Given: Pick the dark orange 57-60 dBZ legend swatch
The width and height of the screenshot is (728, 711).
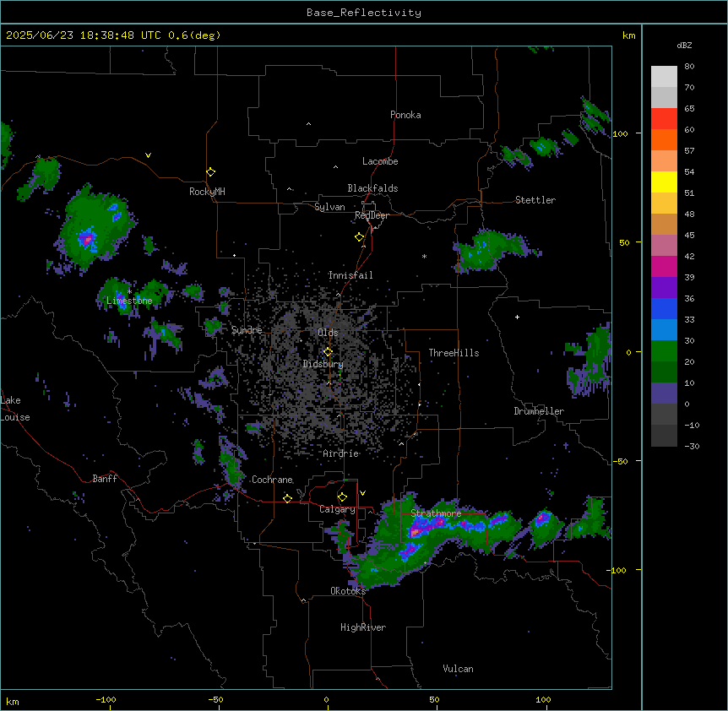Looking at the screenshot, I should point(664,139).
